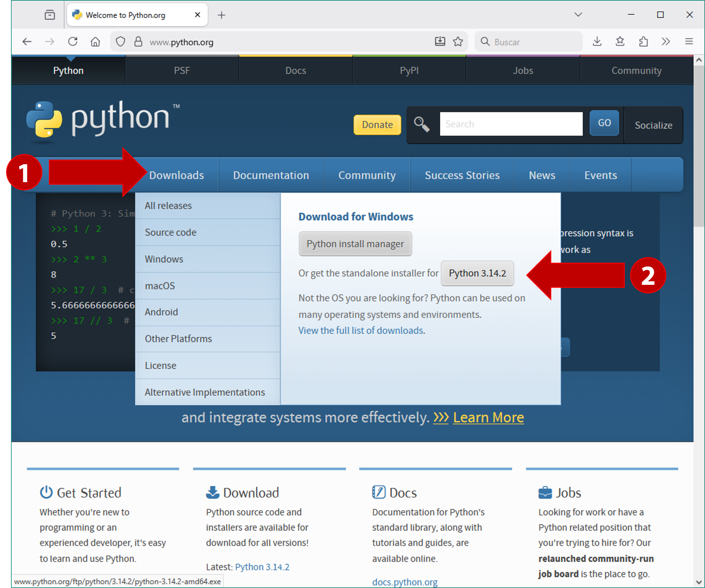Bookmark this page with the star icon
705x588 pixels.
click(x=458, y=42)
